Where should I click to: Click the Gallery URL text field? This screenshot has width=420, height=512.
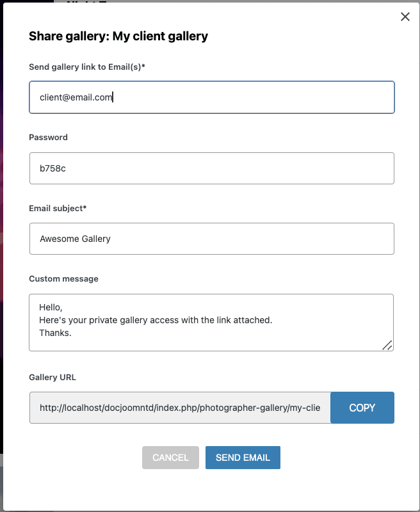pos(180,408)
